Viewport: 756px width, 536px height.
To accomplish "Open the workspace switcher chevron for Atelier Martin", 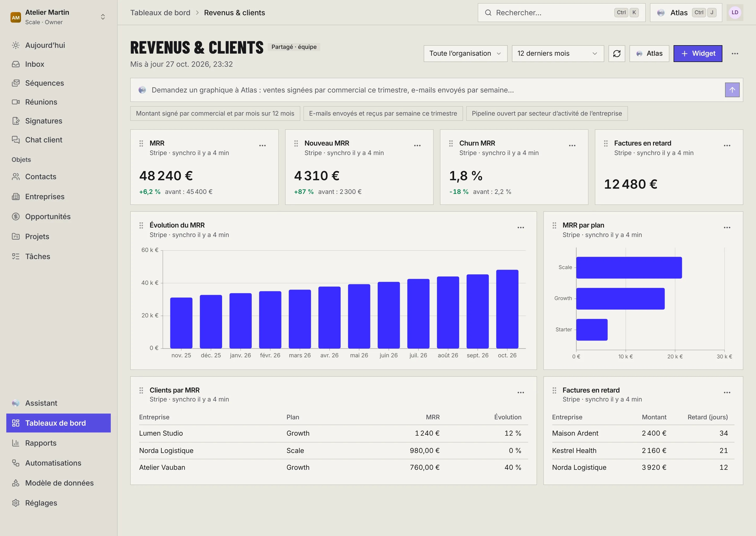I will [103, 17].
